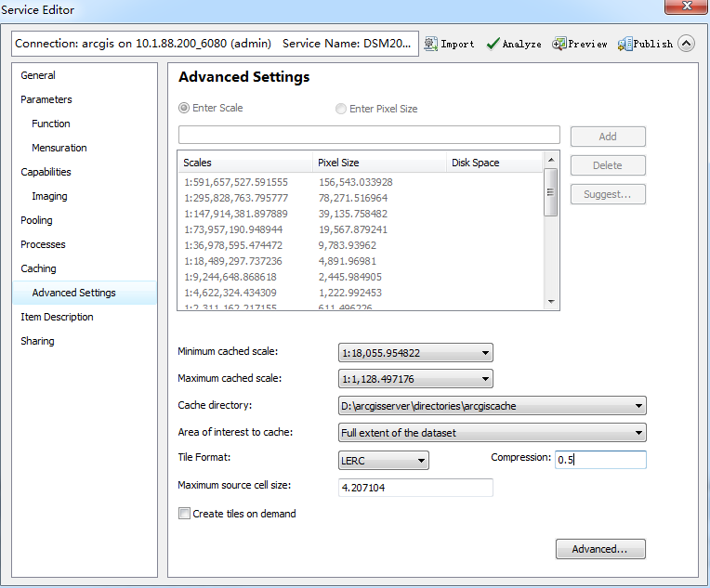Click the Advanced... button
The width and height of the screenshot is (710, 588).
(x=600, y=549)
